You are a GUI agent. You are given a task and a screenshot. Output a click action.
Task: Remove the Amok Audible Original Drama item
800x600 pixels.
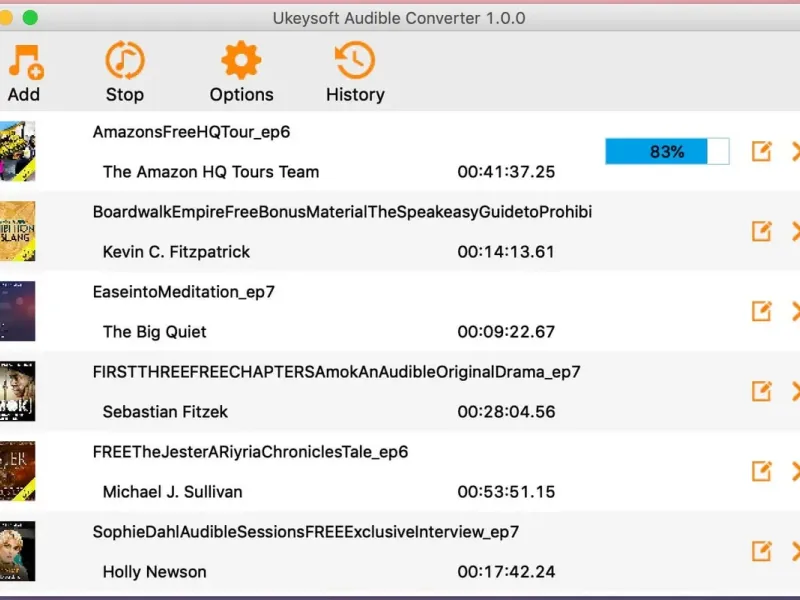coord(795,391)
